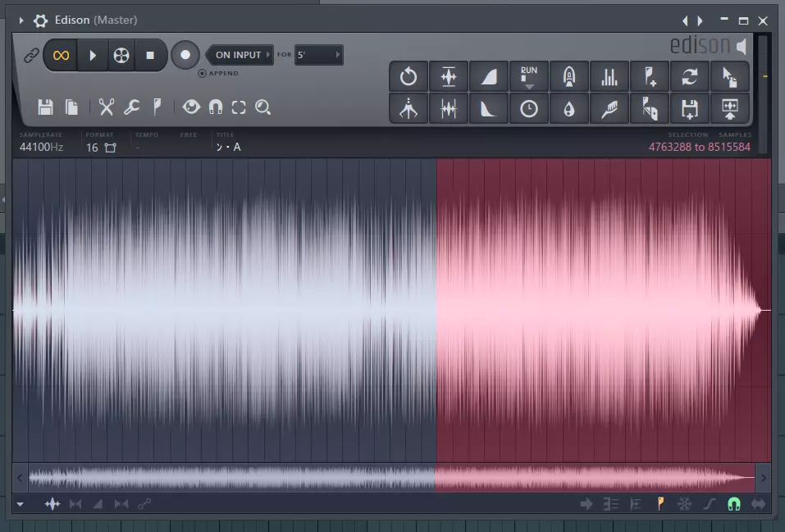Click the save floppy disk icon
The width and height of the screenshot is (785, 532).
(x=46, y=107)
